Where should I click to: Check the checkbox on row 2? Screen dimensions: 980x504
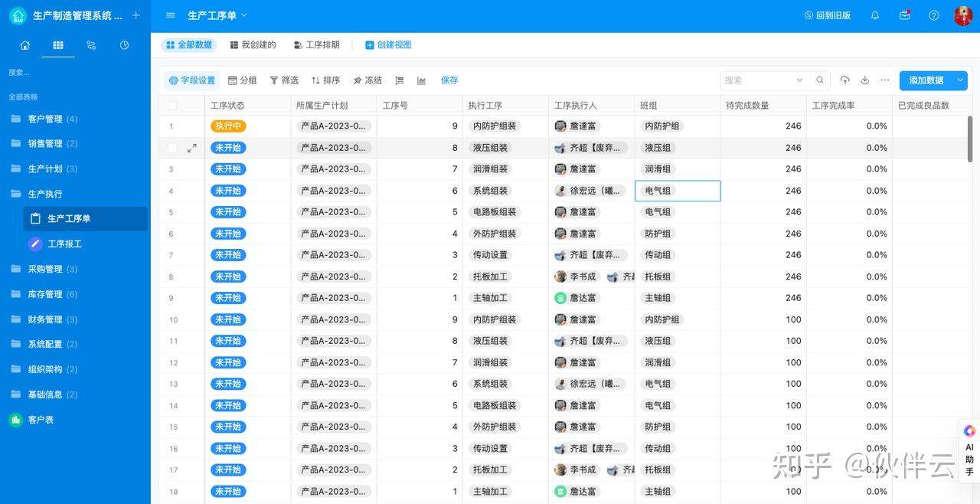172,147
